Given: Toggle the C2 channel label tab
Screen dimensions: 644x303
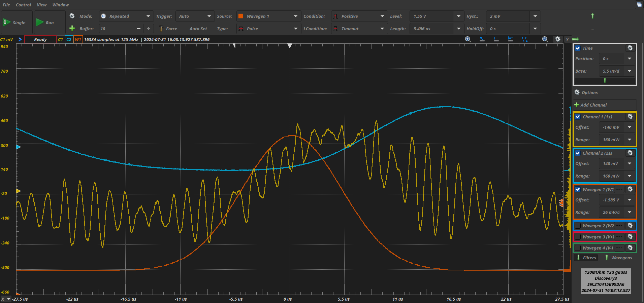Looking at the screenshot, I should 69,39.
